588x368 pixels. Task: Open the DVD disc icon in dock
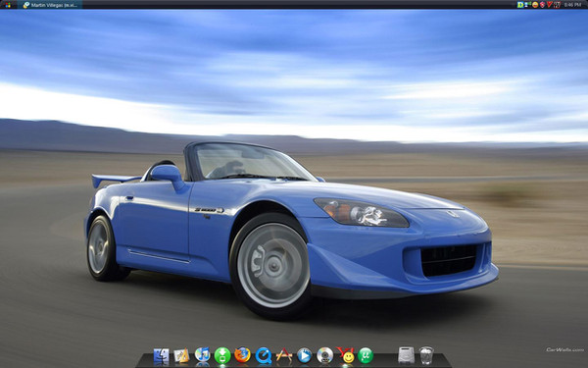[324, 355]
